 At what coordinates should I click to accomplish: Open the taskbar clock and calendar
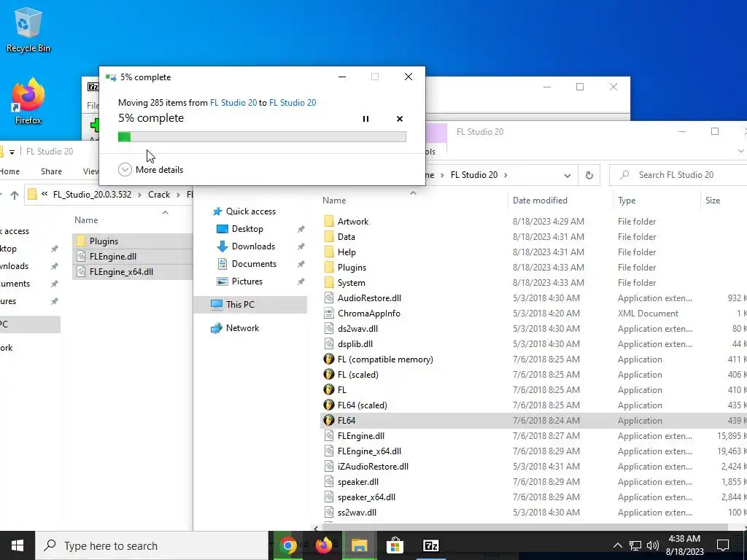pos(684,545)
